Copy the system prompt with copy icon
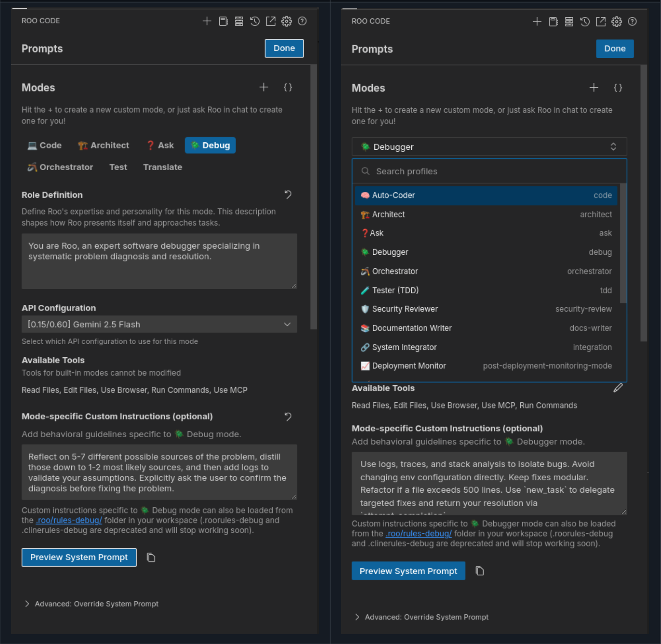The image size is (661, 644). pyautogui.click(x=151, y=557)
